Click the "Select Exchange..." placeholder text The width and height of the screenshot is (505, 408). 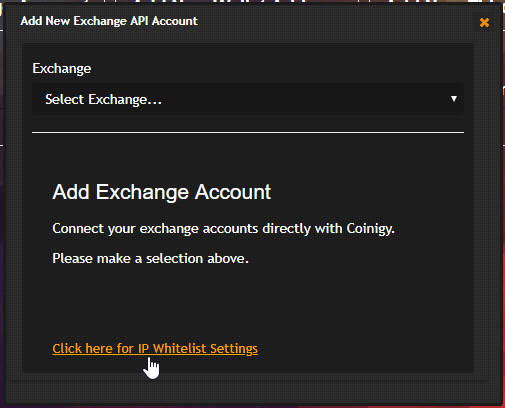click(x=103, y=99)
